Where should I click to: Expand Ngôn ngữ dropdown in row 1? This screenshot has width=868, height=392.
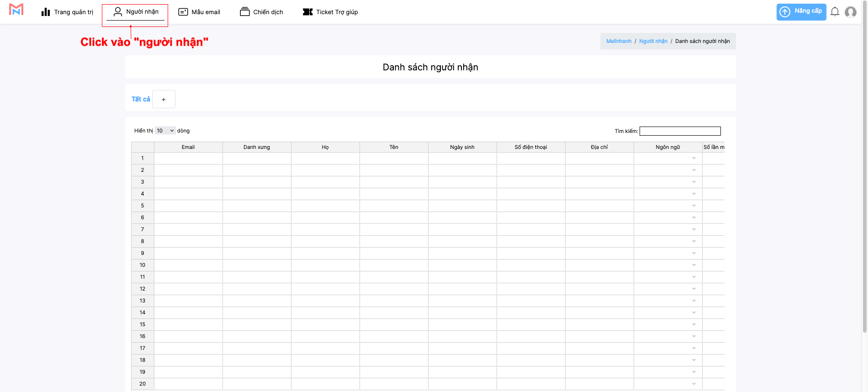coord(693,159)
